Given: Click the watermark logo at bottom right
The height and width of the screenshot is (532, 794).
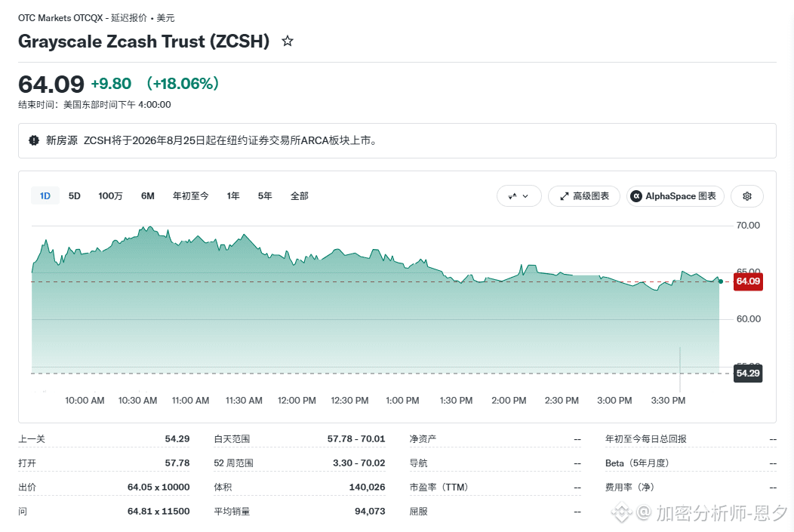Looking at the screenshot, I should (622, 513).
